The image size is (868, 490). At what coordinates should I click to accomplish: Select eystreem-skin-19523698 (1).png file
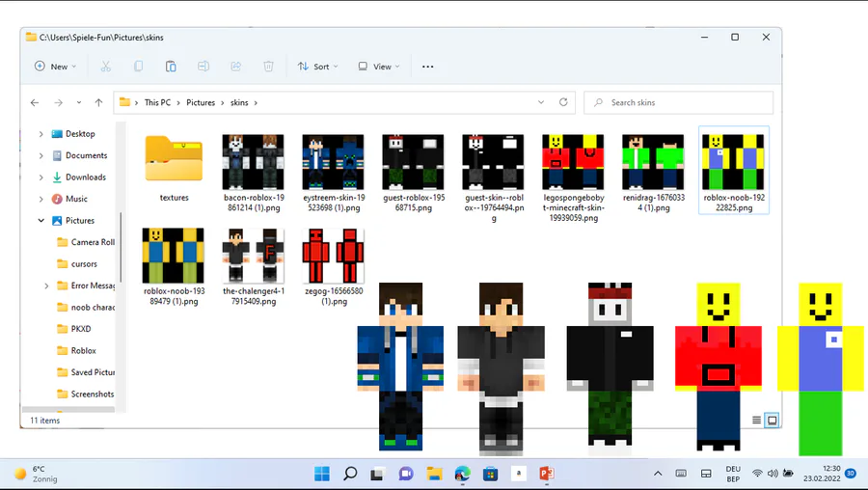point(334,173)
